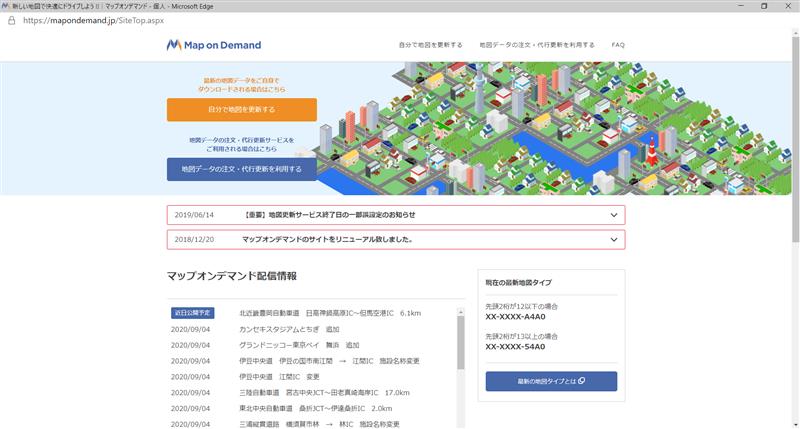Viewport: 800px width, 429px height.
Task: Click the lock icon in address bar
Action: click(12, 20)
